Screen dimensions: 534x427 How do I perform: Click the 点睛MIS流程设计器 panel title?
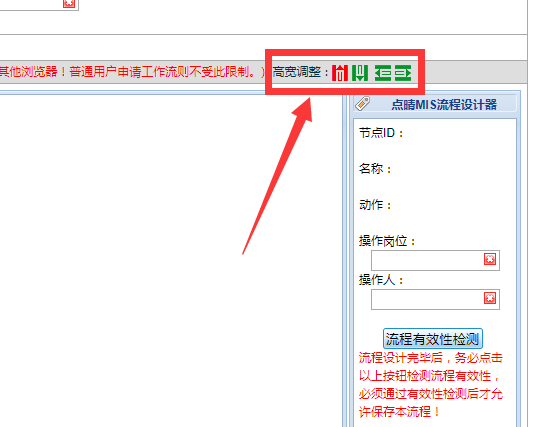point(444,104)
